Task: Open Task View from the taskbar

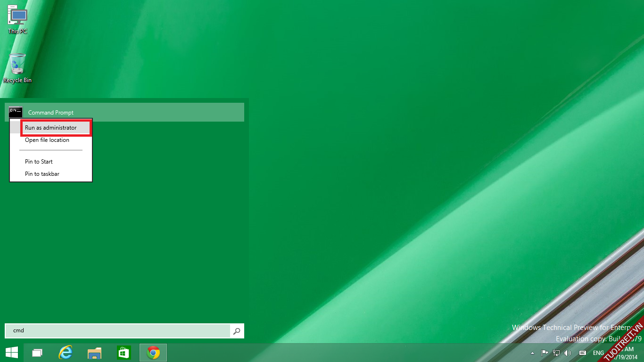Action: point(37,353)
